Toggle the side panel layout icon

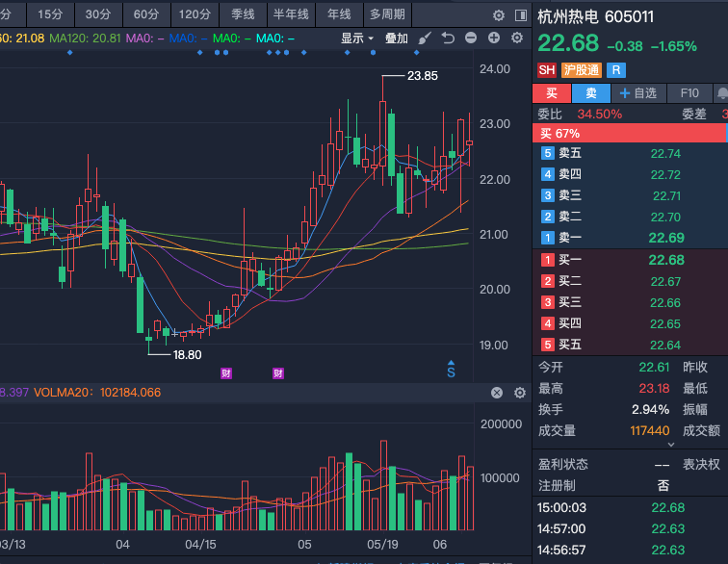click(x=521, y=15)
